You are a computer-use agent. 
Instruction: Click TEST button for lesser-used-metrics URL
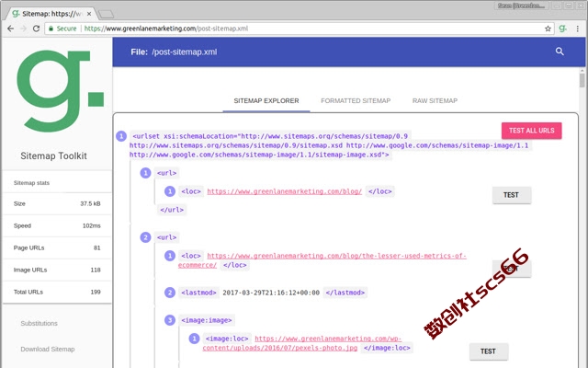[x=512, y=269]
